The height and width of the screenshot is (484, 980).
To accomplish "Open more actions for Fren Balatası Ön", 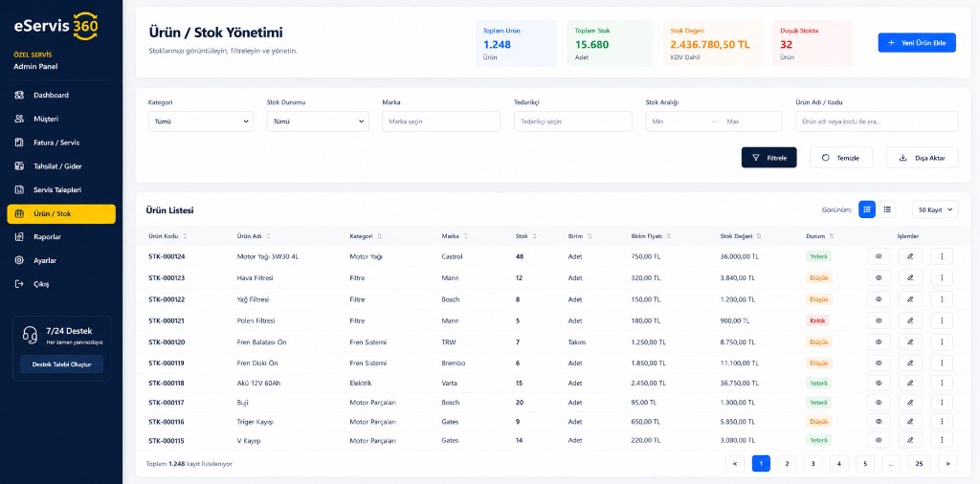I will (x=942, y=342).
